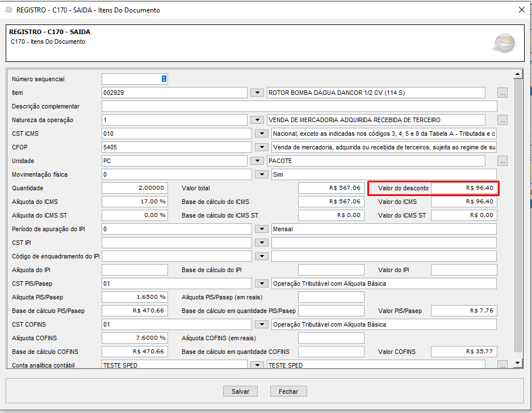Open Conta analítica contábil ellipsis lookup
The width and height of the screenshot is (532, 413).
pyautogui.click(x=502, y=365)
